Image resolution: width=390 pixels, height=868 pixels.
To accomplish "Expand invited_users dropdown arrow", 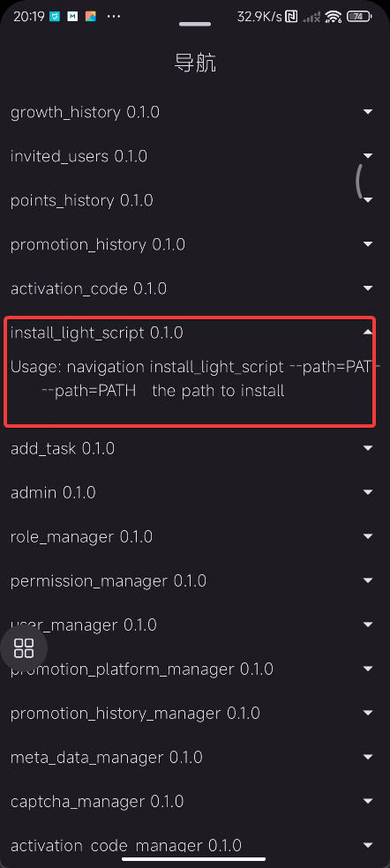I will pos(368,156).
